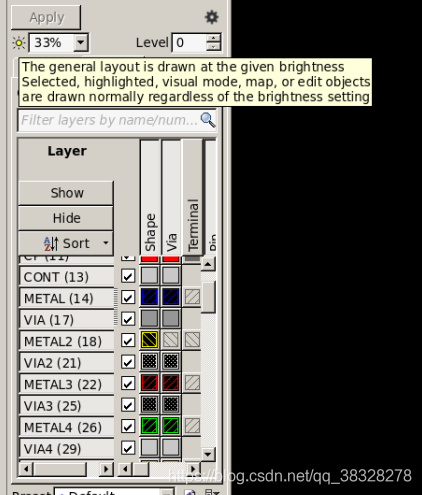Click the Level value field
The height and width of the screenshot is (495, 422).
(189, 43)
